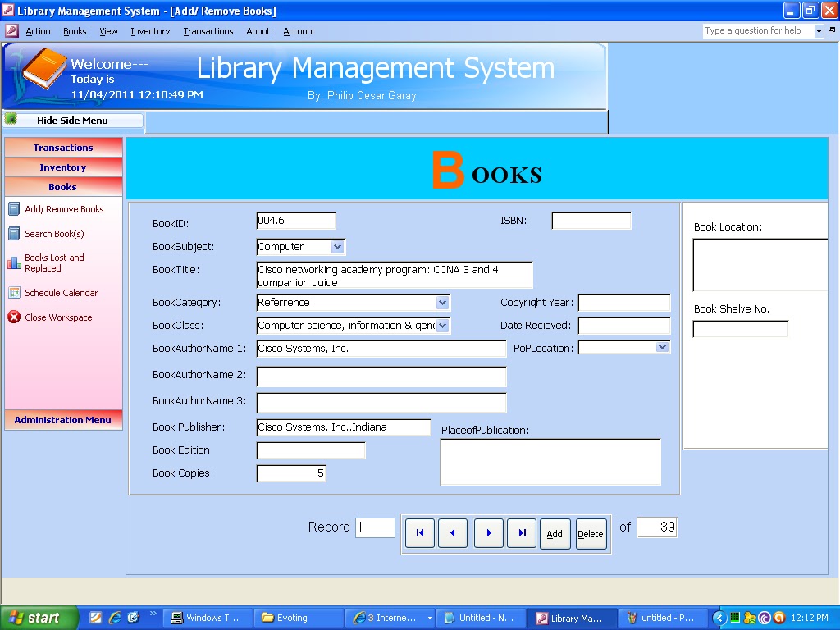Click the ISBN input field
This screenshot has width=840, height=630.
pyautogui.click(x=591, y=221)
